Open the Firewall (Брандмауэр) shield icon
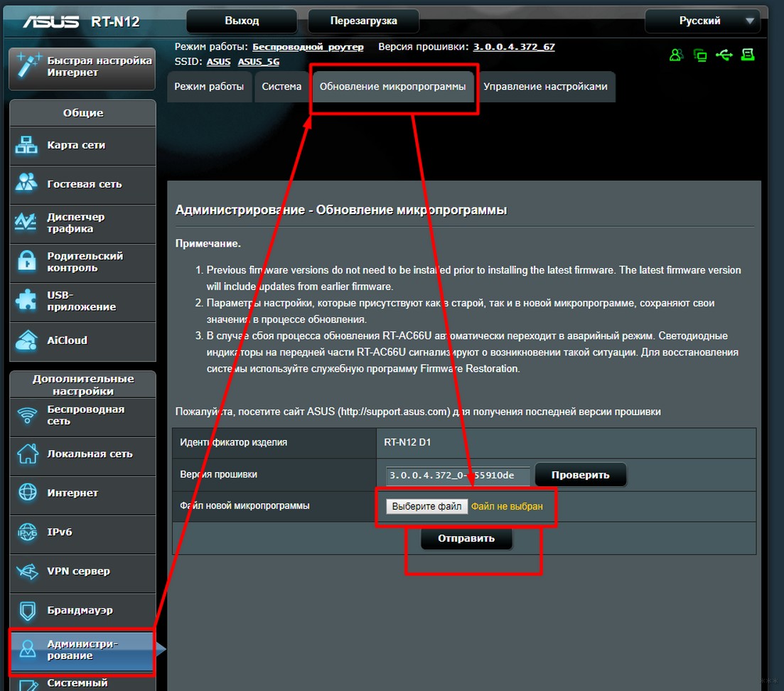The image size is (784, 691). (27, 610)
